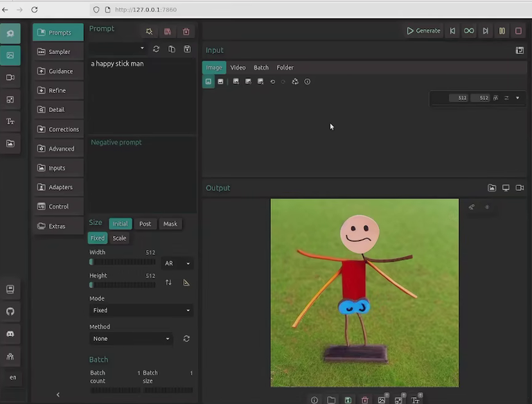Open the Images tab in left sidebar
Screen dimensions: 532x404
click(10, 55)
